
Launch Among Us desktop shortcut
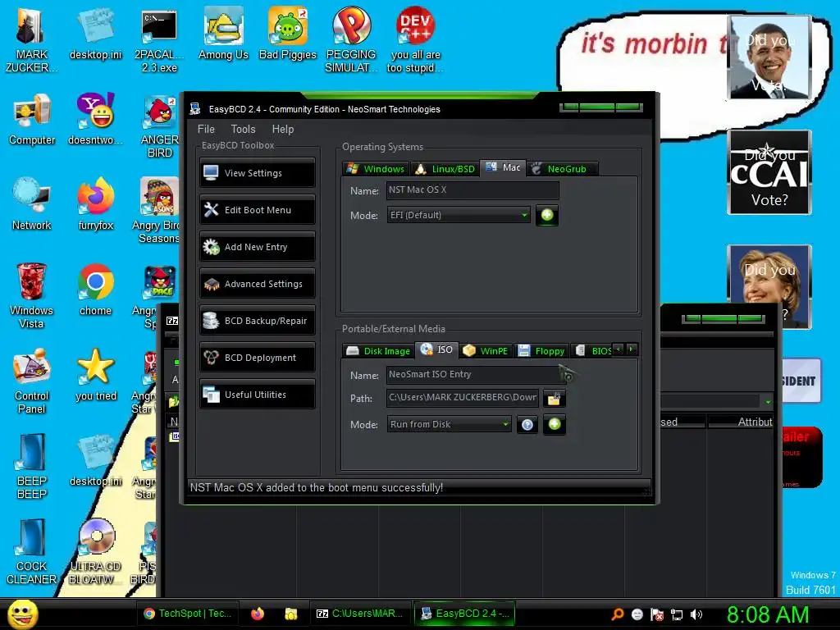[223, 34]
